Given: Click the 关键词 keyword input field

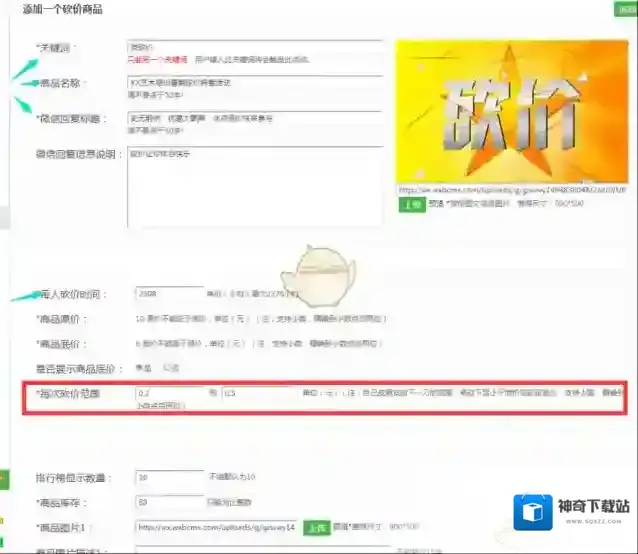Looking at the screenshot, I should (x=254, y=47).
